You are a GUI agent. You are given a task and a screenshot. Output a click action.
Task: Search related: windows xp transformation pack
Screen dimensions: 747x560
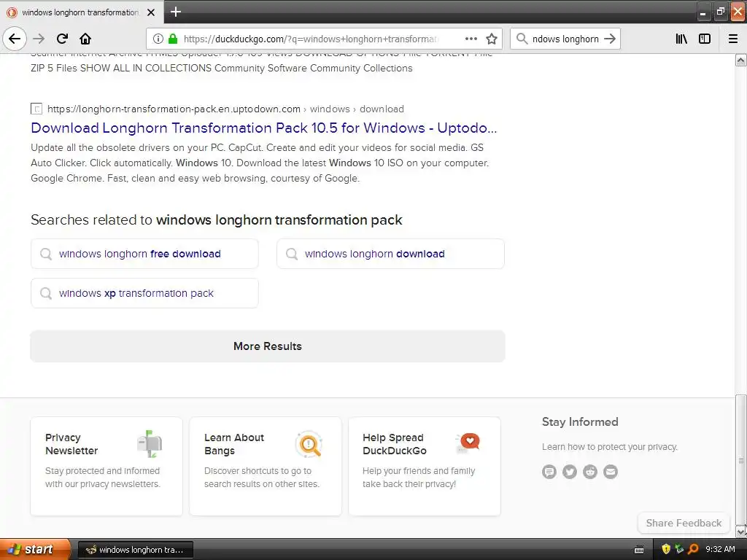tap(145, 293)
